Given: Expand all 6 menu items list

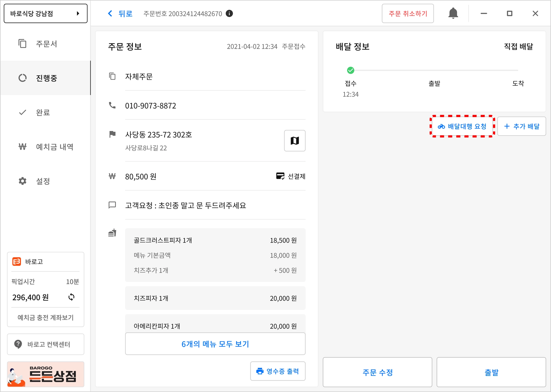Looking at the screenshot, I should [215, 344].
